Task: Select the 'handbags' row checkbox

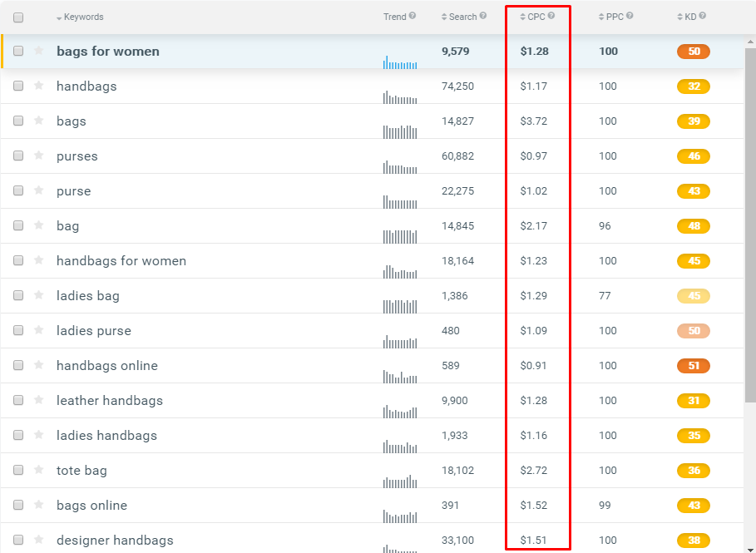Action: 18,86
